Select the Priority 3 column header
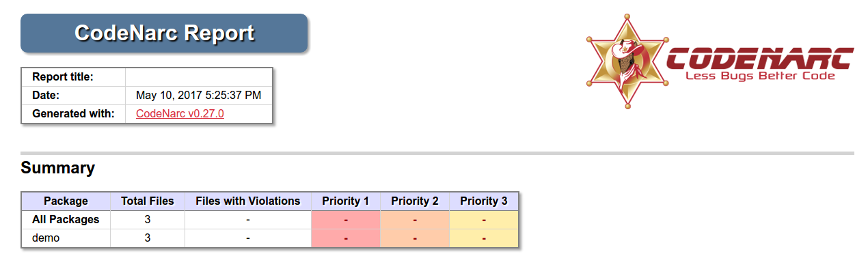 tap(484, 201)
